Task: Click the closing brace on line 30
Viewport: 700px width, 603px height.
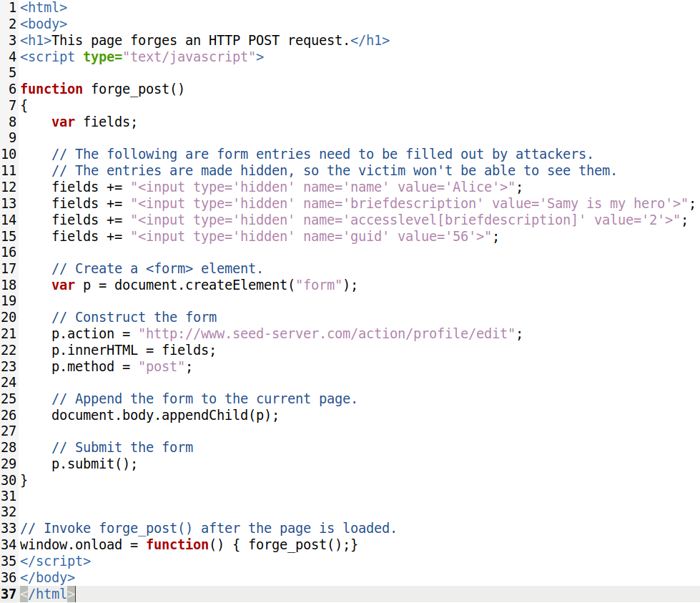Action: coord(24,480)
